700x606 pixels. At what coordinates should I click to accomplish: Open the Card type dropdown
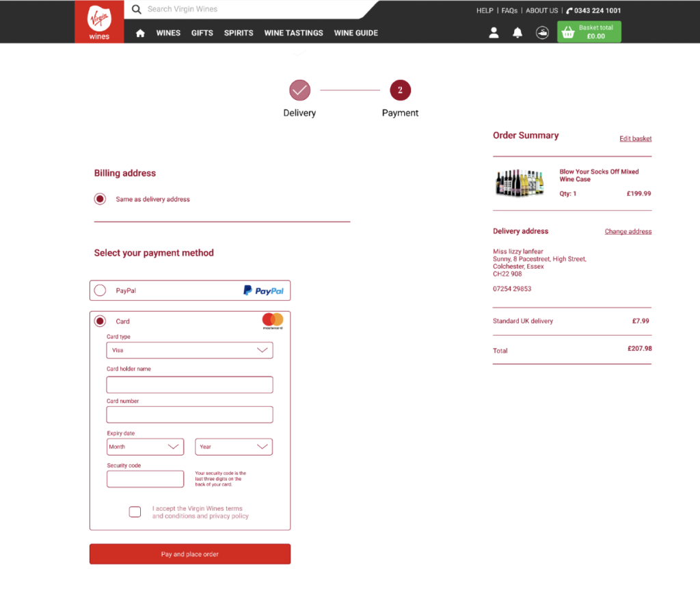[190, 351]
